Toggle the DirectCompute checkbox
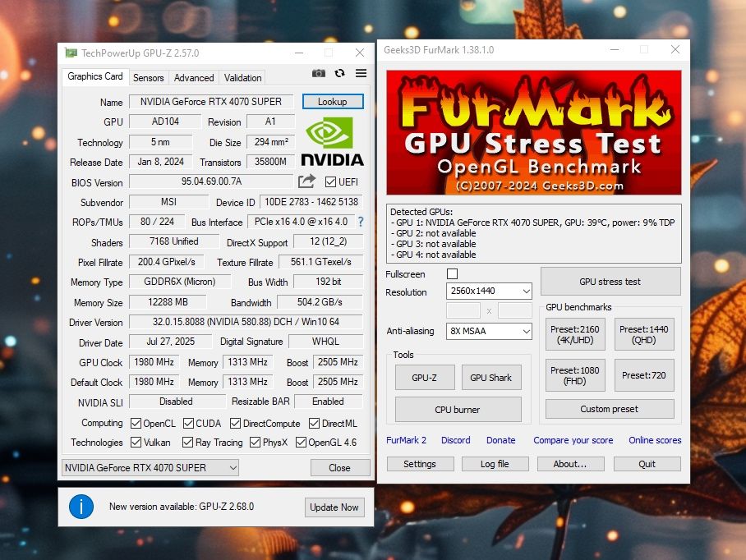 [x=235, y=423]
